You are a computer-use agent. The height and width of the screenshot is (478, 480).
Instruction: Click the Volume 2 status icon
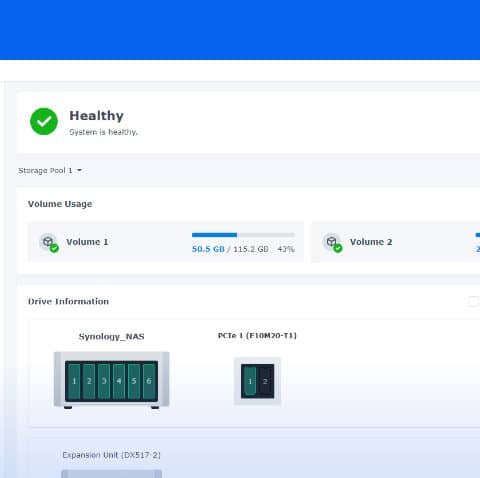pyautogui.click(x=332, y=242)
